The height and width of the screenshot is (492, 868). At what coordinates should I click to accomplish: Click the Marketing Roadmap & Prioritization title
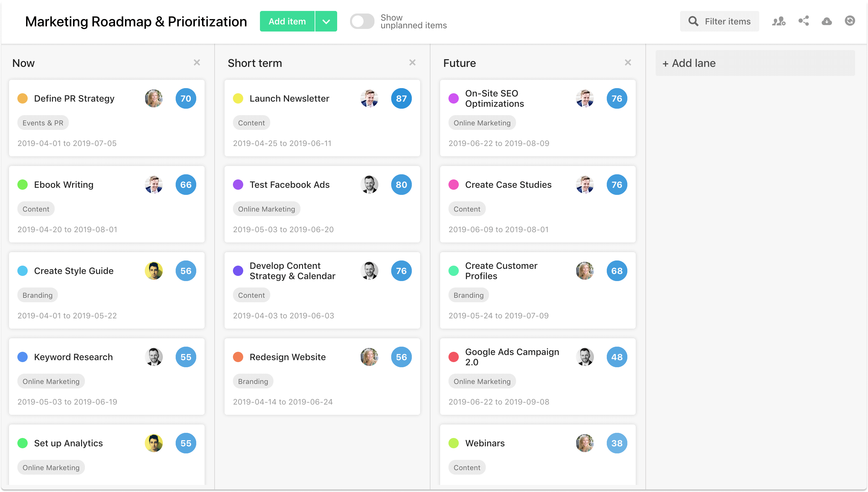point(135,21)
